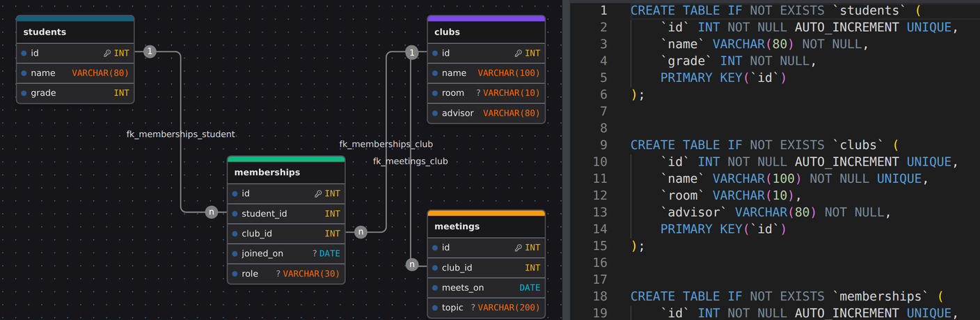This screenshot has width=980, height=320.
Task: Click the key icon in memberships id row
Action: click(318, 194)
